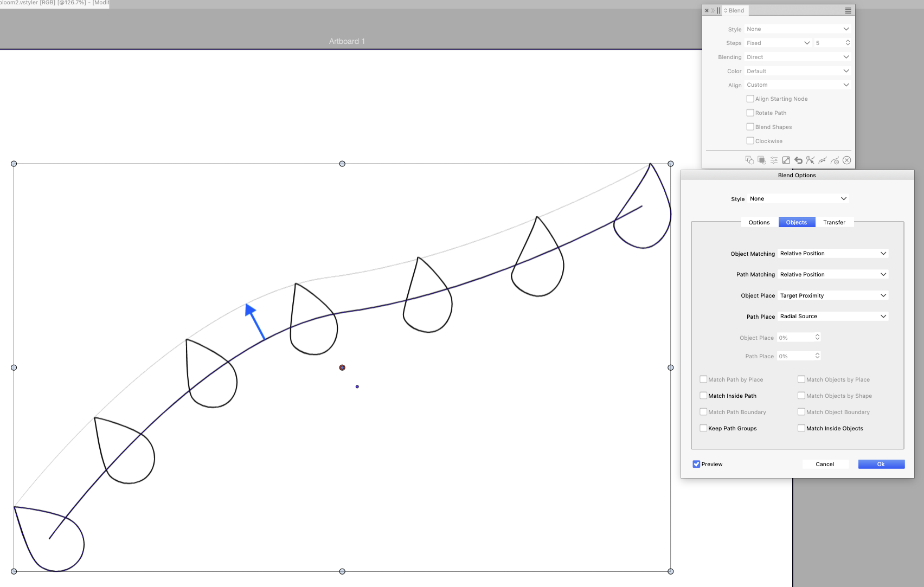Click Cancel in the Blend Options dialog
924x587 pixels.
coord(825,464)
